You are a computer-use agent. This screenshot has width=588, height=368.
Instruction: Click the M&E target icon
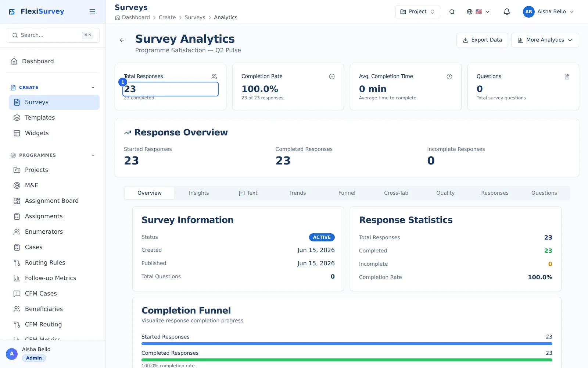click(x=17, y=185)
